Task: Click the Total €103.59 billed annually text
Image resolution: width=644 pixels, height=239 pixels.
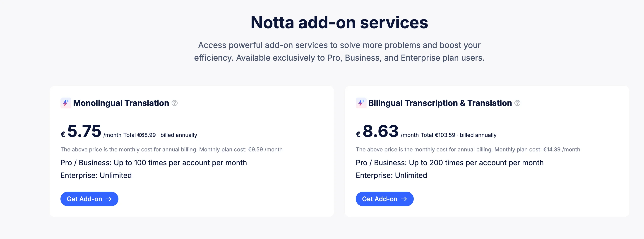Action: pos(458,135)
